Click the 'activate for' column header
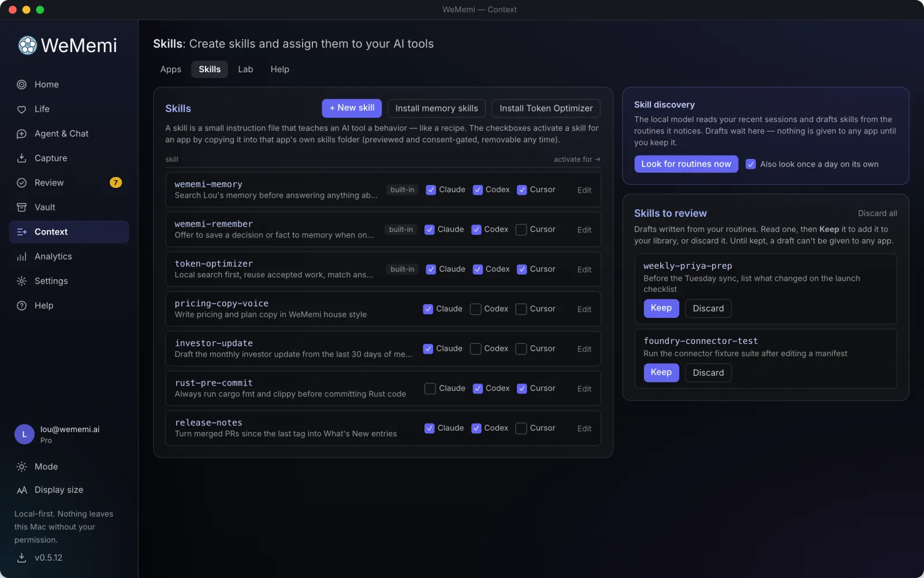The width and height of the screenshot is (924, 578). 577,160
